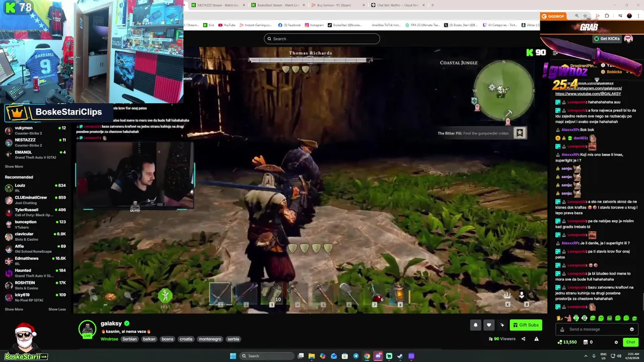Click the sparkle subscribe icon button

[x=502, y=325]
